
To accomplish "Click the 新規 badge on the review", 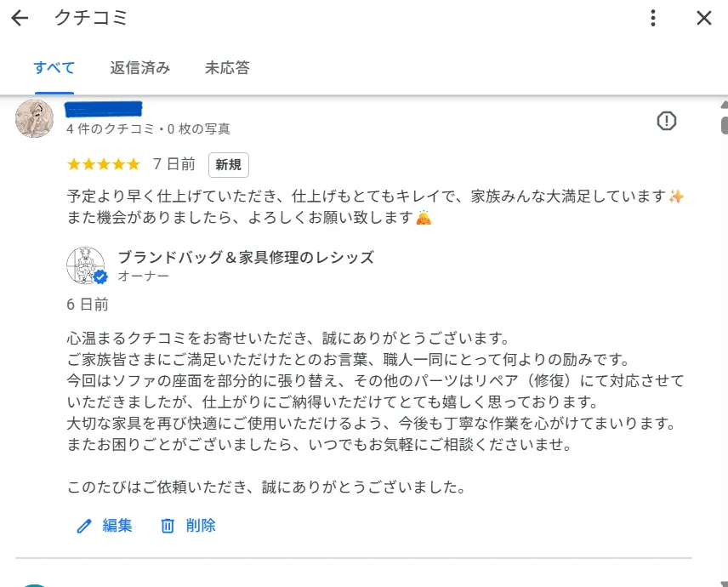I will pos(228,165).
